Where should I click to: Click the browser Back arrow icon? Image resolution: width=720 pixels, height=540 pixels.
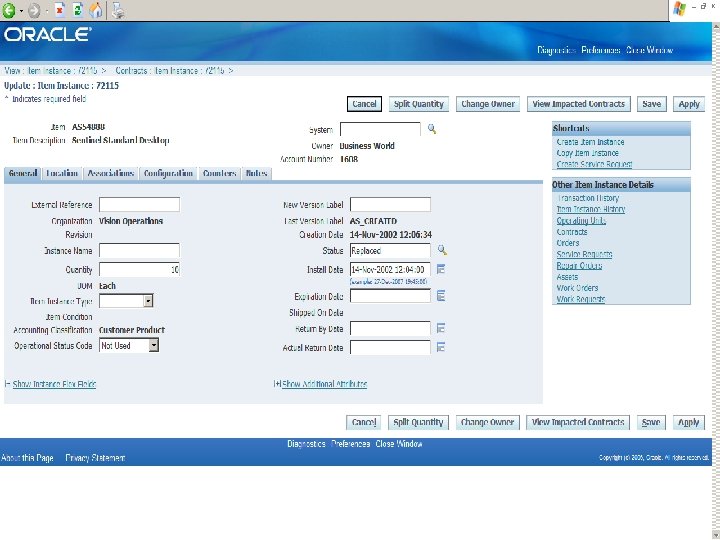pos(9,10)
